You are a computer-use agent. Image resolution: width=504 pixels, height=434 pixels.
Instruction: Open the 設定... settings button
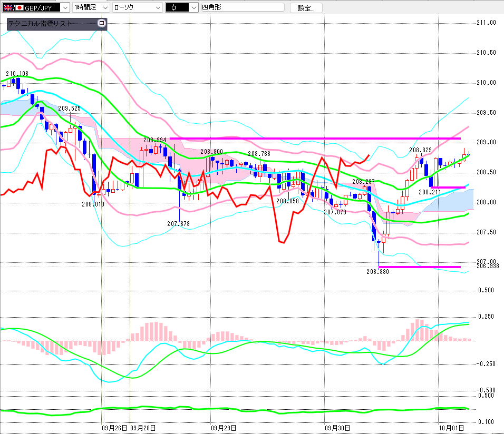306,8
